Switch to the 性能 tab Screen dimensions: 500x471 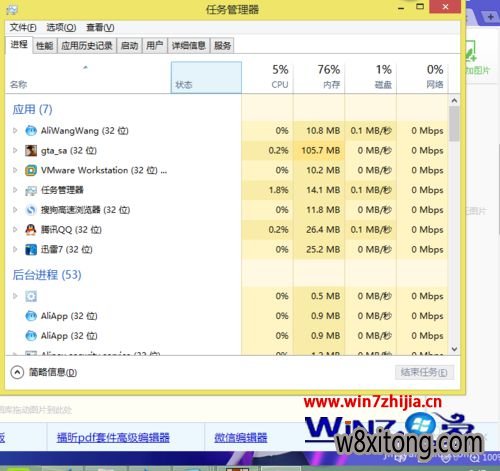[45, 45]
